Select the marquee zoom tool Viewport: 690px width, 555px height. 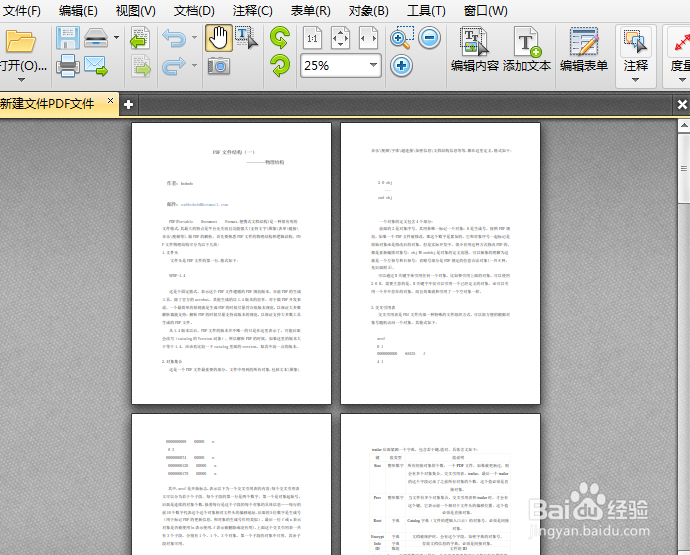[401, 38]
